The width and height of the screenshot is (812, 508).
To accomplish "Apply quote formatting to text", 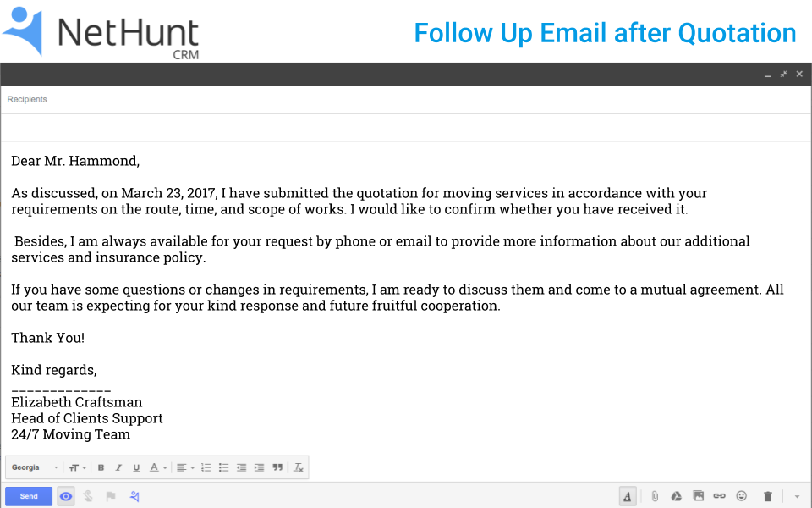I will click(x=277, y=467).
